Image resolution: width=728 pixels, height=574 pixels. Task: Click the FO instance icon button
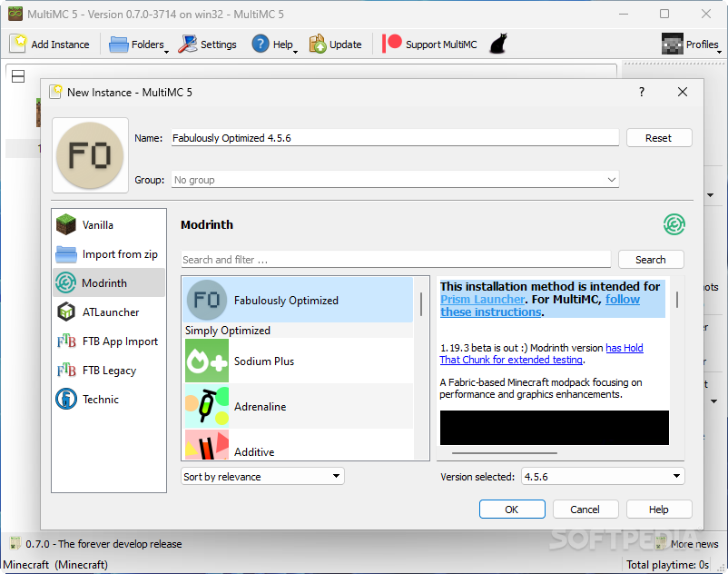tap(90, 155)
